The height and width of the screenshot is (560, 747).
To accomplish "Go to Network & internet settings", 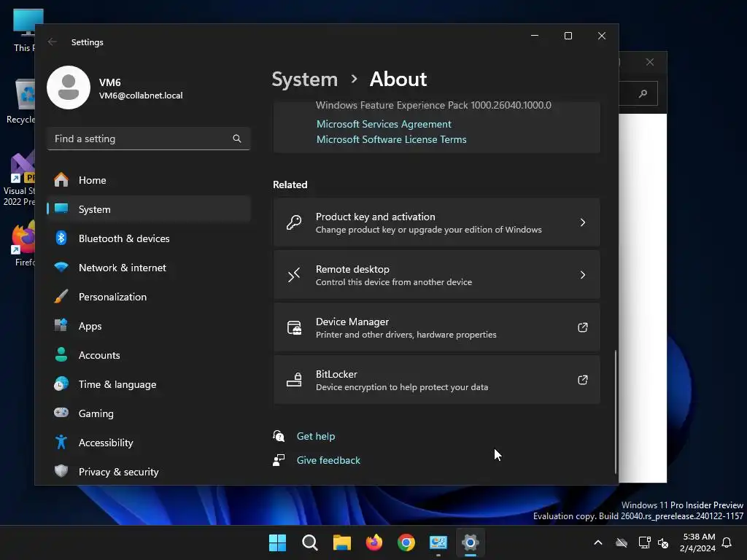I will coord(149,268).
